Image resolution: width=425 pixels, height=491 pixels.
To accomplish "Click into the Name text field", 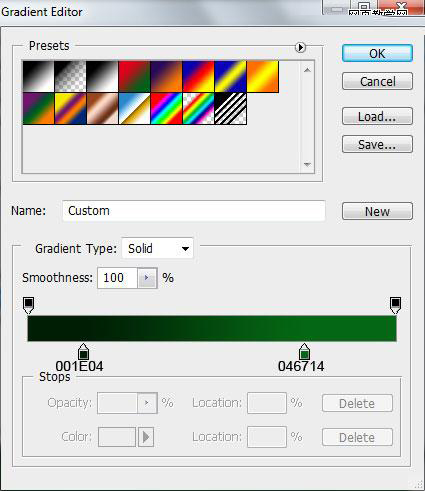I will coord(194,211).
